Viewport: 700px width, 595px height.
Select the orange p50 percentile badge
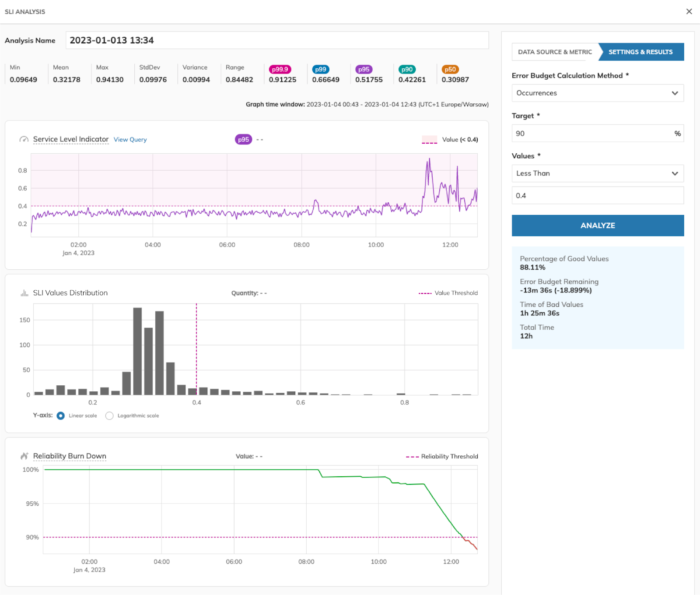click(x=450, y=69)
